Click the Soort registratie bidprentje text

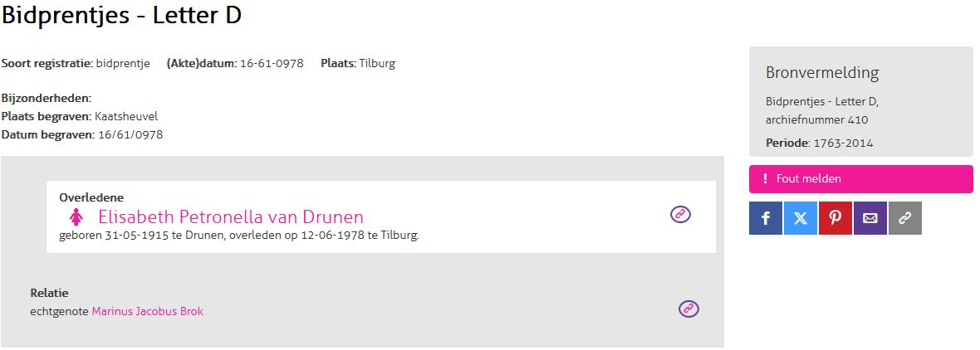[76, 64]
